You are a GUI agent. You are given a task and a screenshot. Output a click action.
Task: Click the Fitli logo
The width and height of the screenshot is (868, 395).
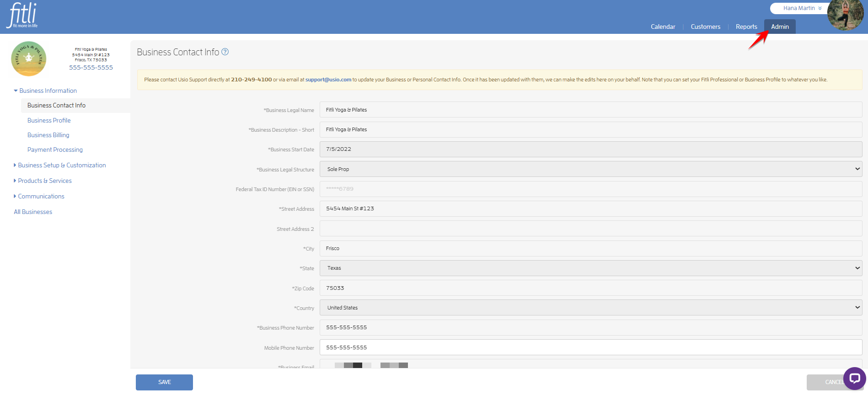(x=22, y=16)
